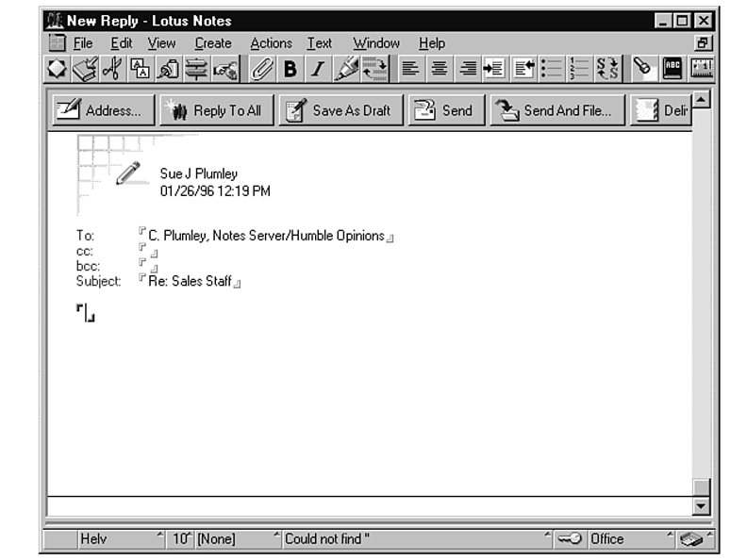Click the cycle paragraph spacing SmartIcon
Viewport: 747px width, 560px height.
click(374, 69)
